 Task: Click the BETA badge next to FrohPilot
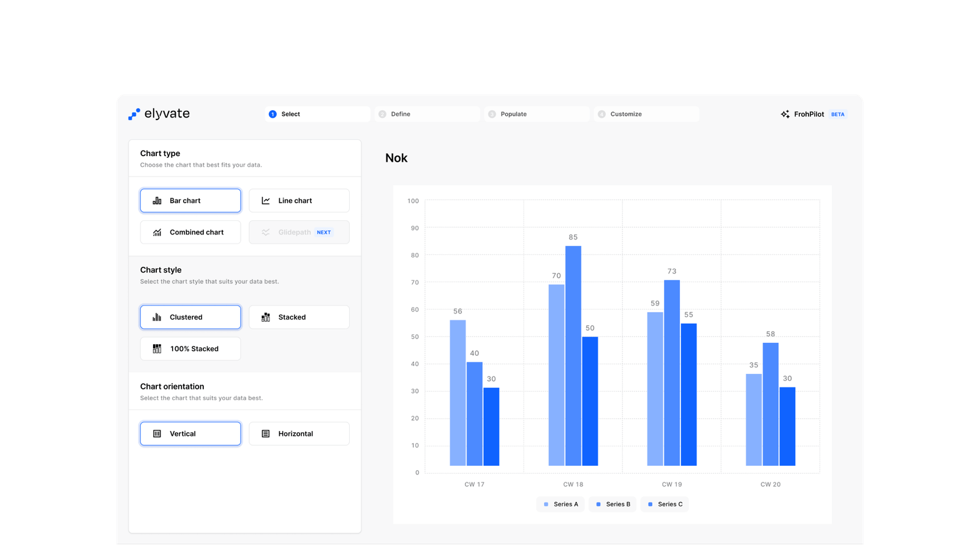[837, 114]
